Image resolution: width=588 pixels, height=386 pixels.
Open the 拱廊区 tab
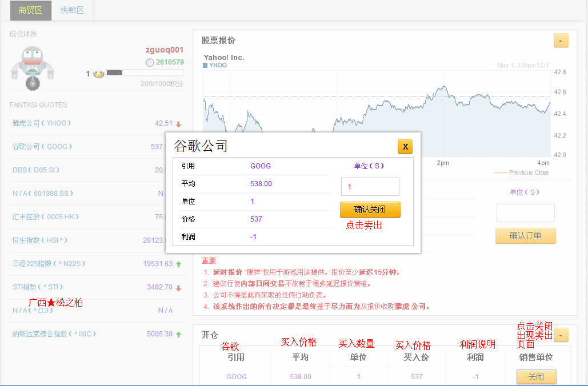tap(72, 10)
